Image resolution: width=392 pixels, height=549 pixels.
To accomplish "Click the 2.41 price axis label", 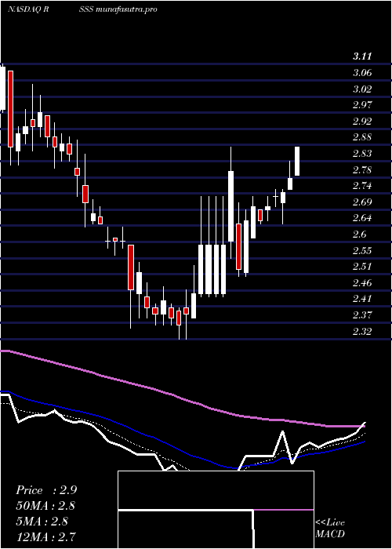I will [362, 299].
